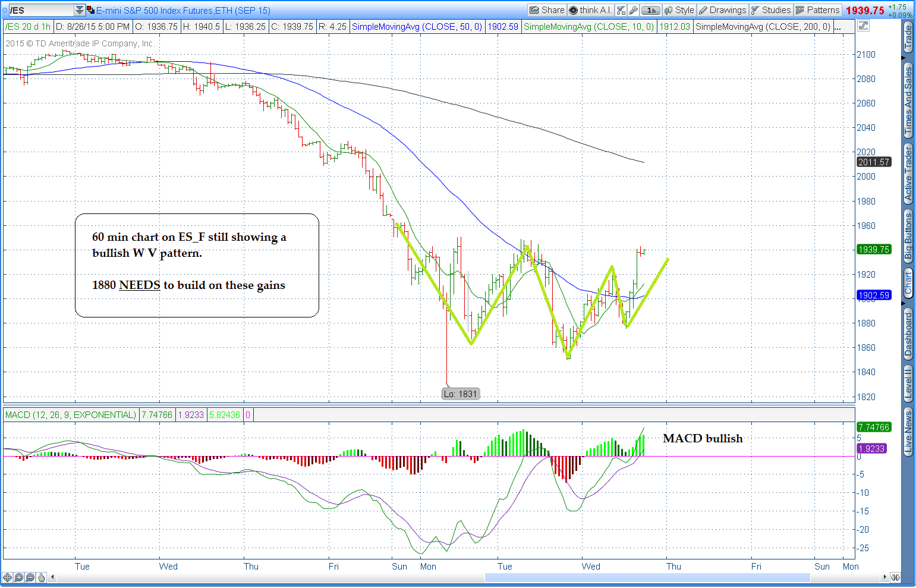This screenshot has height=588, width=916.
Task: Toggle the Times And Sales side panel
Action: [908, 101]
